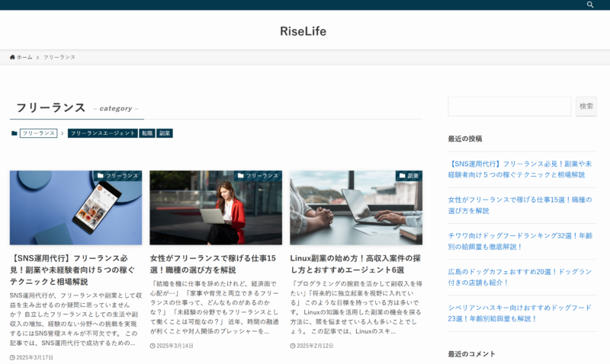Click the search magnifier icon in header
610x364 pixels.
(590, 5)
